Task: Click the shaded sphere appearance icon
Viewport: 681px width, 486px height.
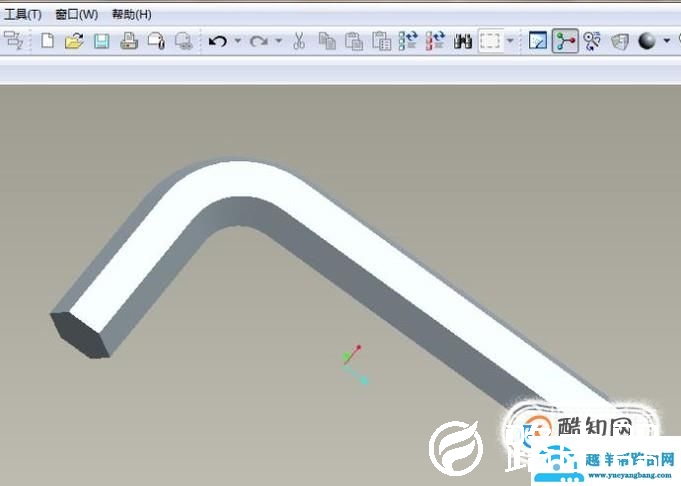Action: 647,41
